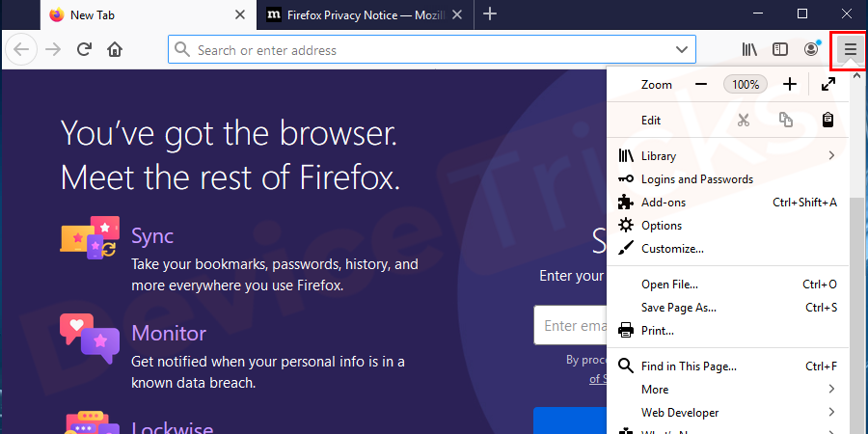868x434 pixels.
Task: Click the Ctrl+Shift+A shortcut text
Action: coord(804,203)
